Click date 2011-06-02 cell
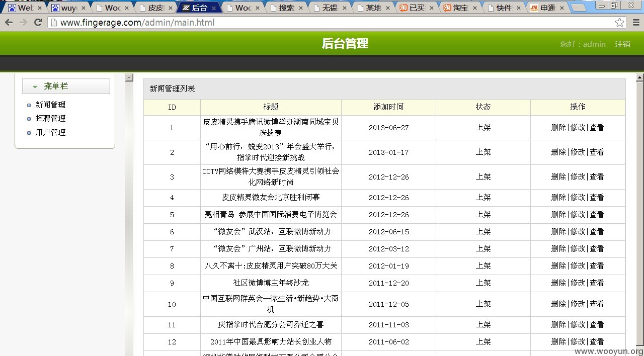644x356 pixels. click(388, 342)
